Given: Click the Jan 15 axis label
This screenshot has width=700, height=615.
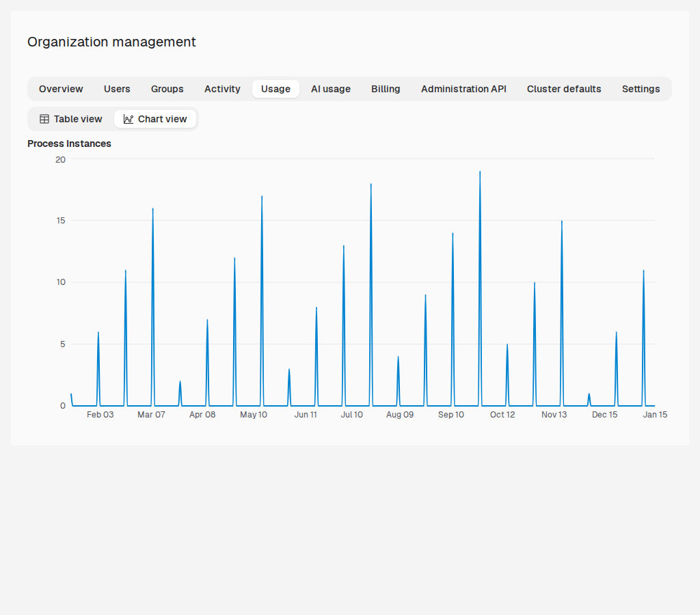Looking at the screenshot, I should [655, 415].
